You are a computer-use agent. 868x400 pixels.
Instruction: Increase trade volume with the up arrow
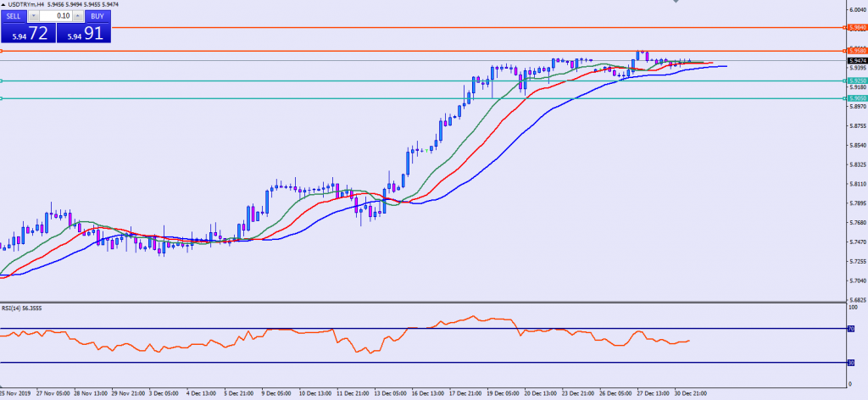(78, 15)
